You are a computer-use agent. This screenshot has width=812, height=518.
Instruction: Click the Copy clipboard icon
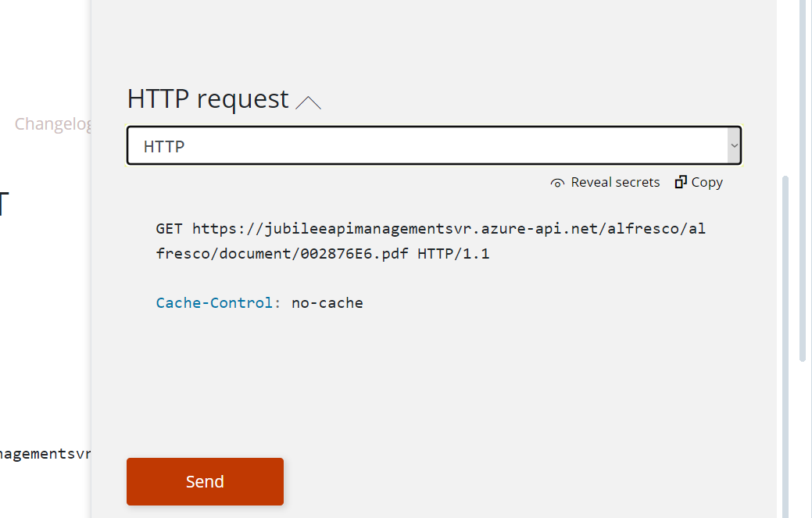pos(681,182)
